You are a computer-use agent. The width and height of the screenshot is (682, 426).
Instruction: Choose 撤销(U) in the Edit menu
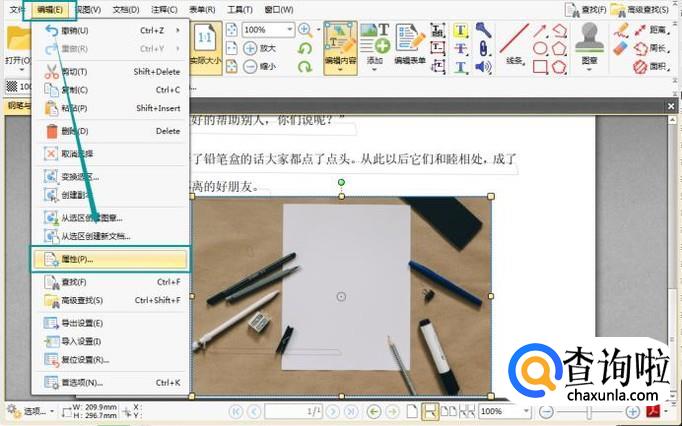pos(111,30)
